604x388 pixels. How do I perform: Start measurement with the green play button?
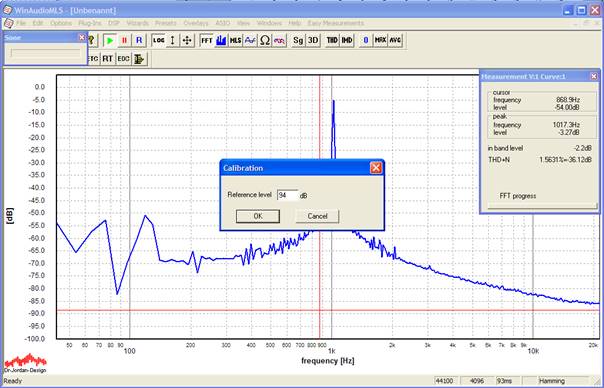pyautogui.click(x=110, y=40)
